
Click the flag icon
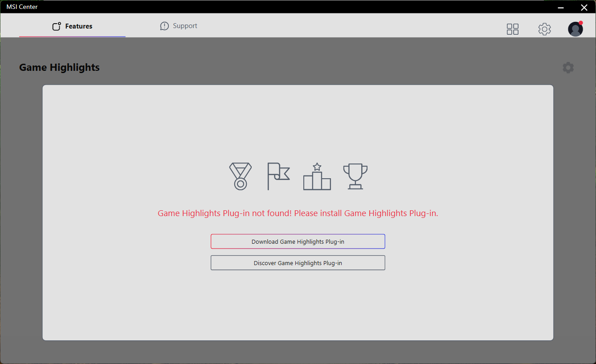(278, 176)
